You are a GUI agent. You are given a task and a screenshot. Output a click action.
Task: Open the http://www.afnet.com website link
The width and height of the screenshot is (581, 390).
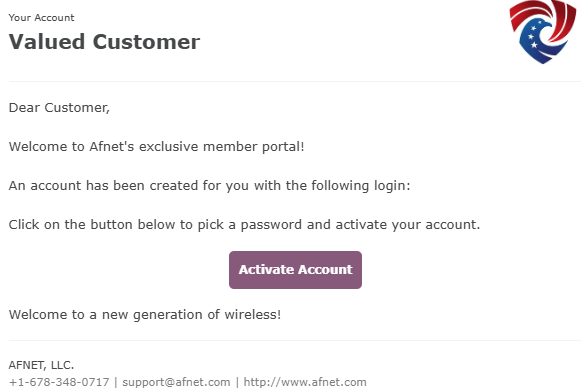305,382
